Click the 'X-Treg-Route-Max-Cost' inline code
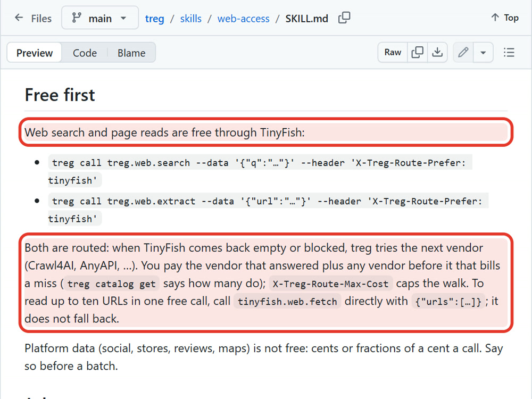The image size is (532, 399). 330,284
